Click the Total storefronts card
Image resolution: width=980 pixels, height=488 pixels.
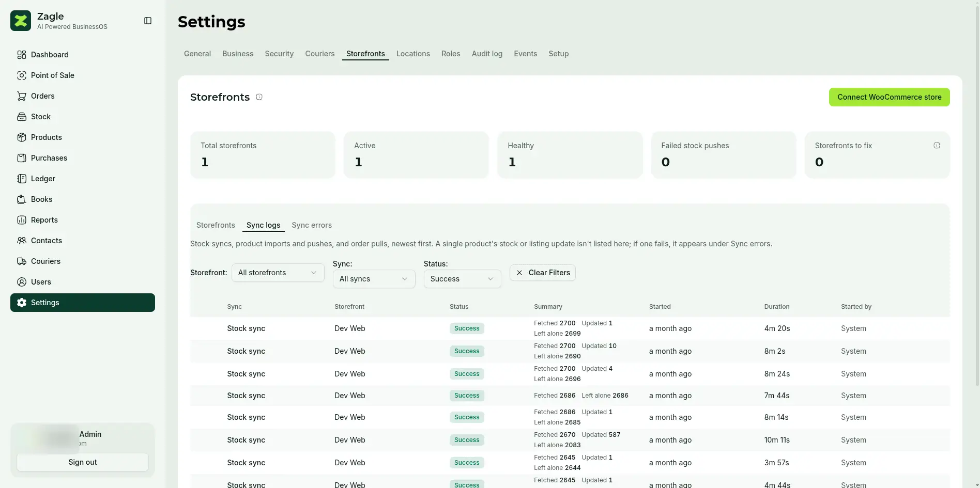coord(263,155)
